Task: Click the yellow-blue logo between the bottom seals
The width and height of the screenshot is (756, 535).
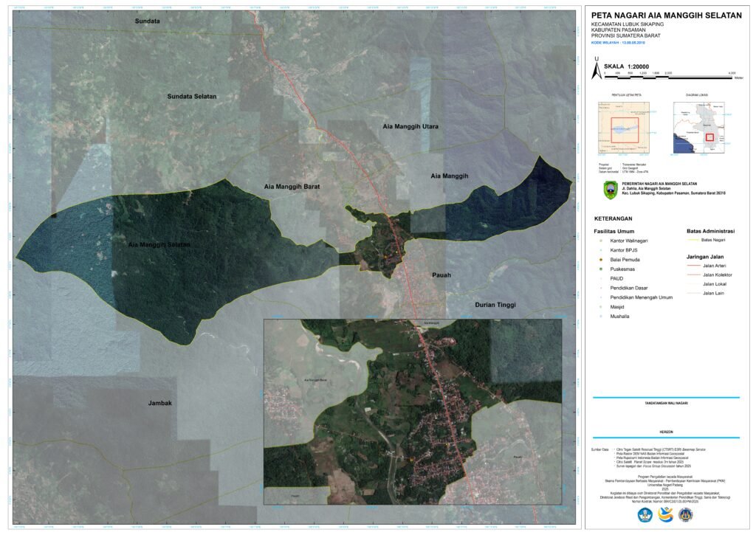Action: pyautogui.click(x=665, y=516)
